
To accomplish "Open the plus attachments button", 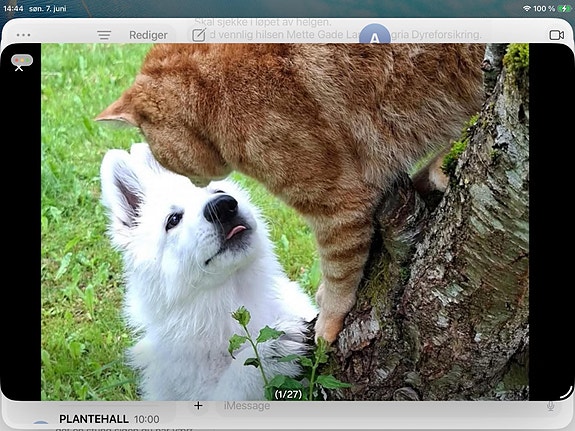I will click(198, 406).
